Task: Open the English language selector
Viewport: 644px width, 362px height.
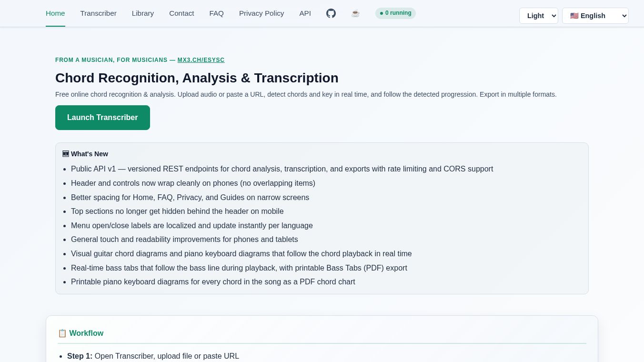Action: pos(595,16)
